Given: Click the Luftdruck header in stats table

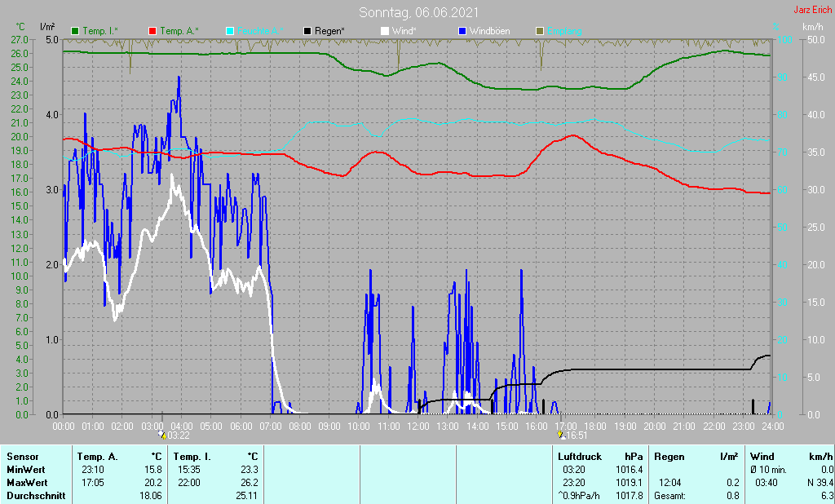Looking at the screenshot, I should (x=578, y=457).
